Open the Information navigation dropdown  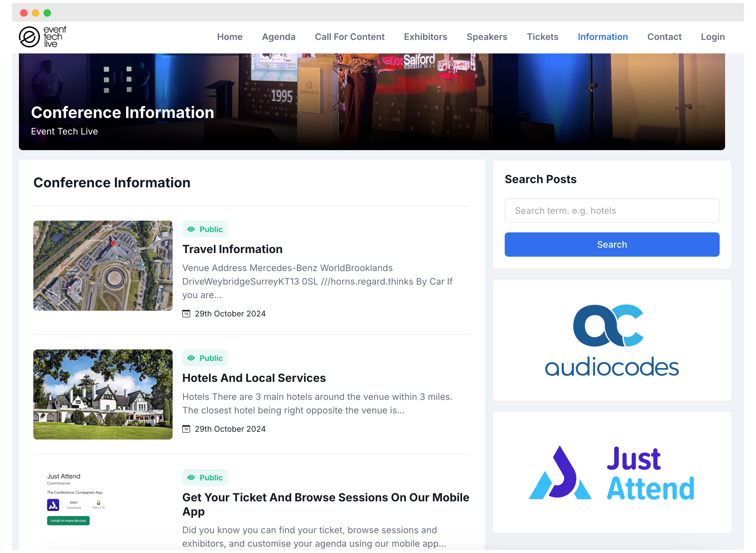pyautogui.click(x=602, y=37)
